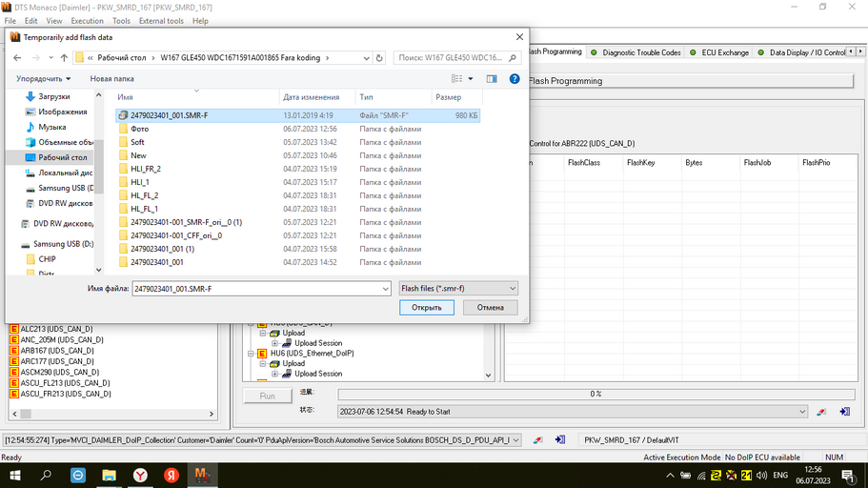Click the Отмена button
Screen dimensions: 868x488
pos(490,308)
